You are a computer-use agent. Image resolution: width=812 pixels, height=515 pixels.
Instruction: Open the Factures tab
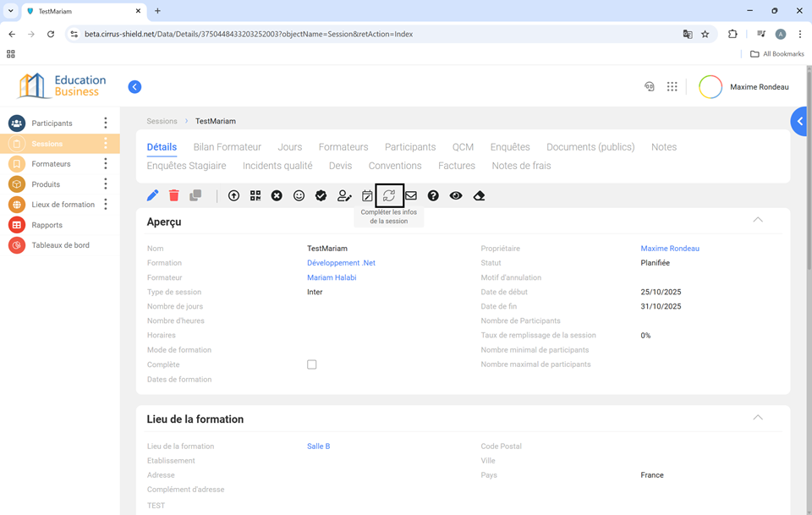(x=457, y=166)
